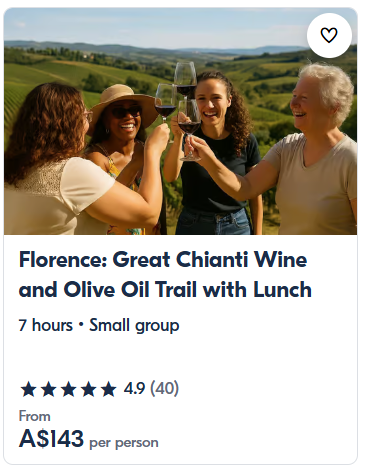This screenshot has width=366, height=475.
Task: Click the 'From' price prefix text
Action: click(35, 416)
